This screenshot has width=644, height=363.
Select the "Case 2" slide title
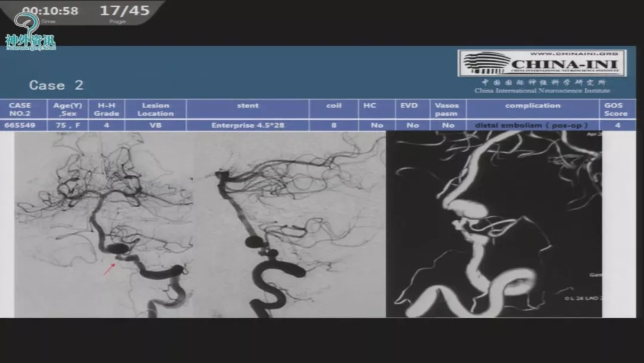pos(56,85)
